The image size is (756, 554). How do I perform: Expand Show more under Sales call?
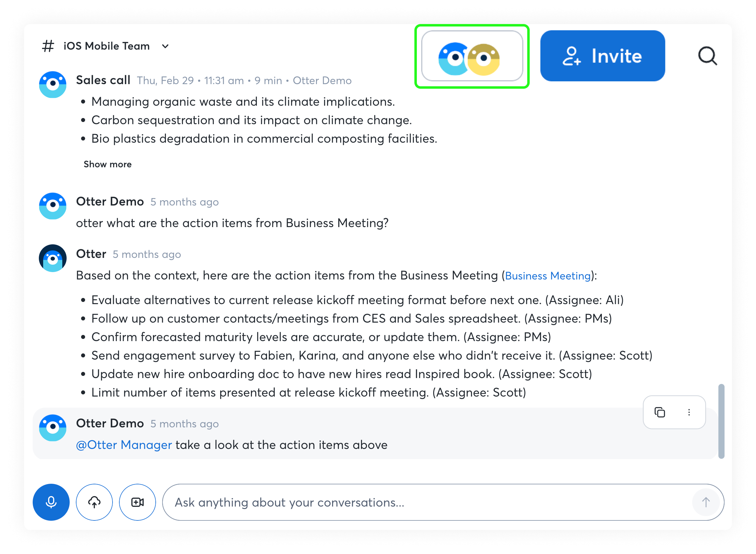pyautogui.click(x=107, y=164)
